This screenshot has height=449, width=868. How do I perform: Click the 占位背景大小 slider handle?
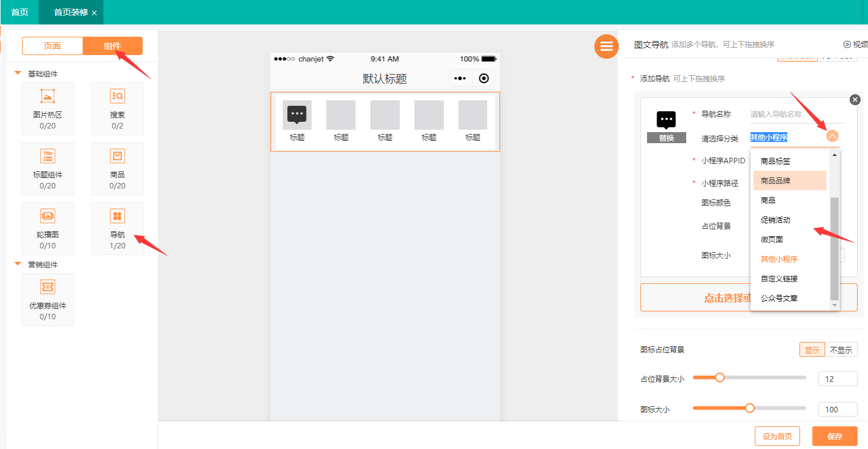pyautogui.click(x=720, y=377)
